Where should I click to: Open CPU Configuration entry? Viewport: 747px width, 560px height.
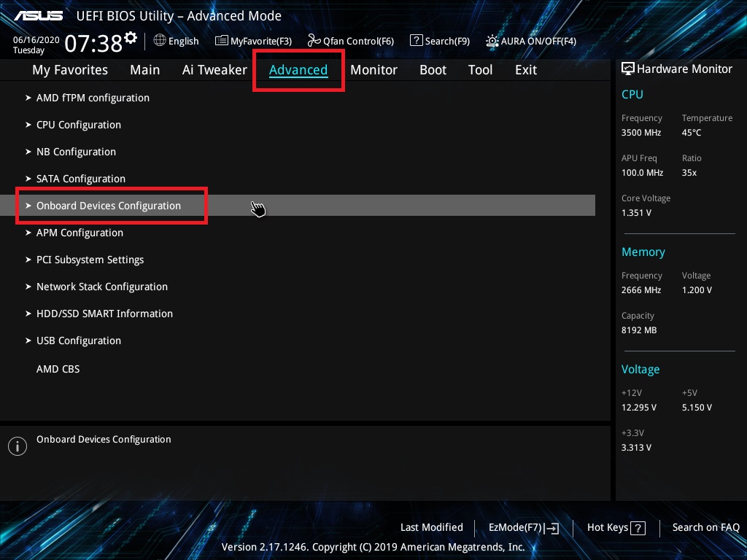pyautogui.click(x=79, y=125)
